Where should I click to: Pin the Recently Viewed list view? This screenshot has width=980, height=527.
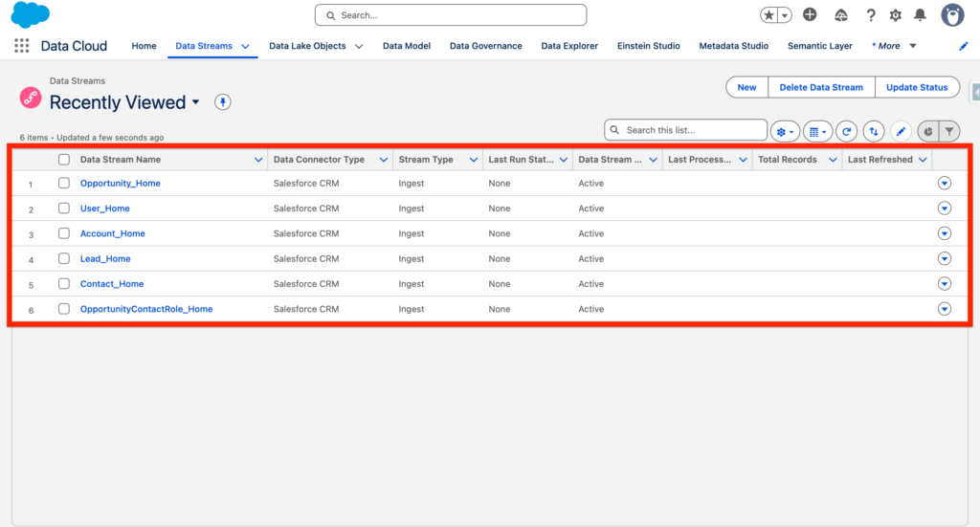coord(223,102)
